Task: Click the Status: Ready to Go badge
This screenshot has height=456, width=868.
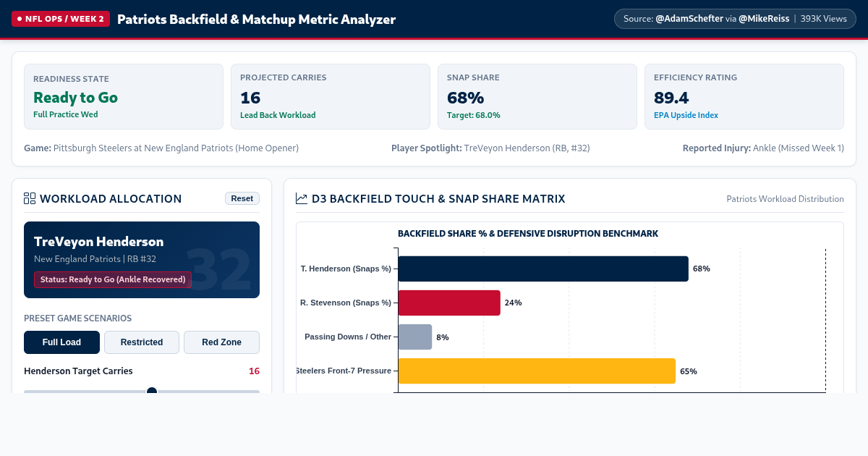Action: click(x=113, y=279)
